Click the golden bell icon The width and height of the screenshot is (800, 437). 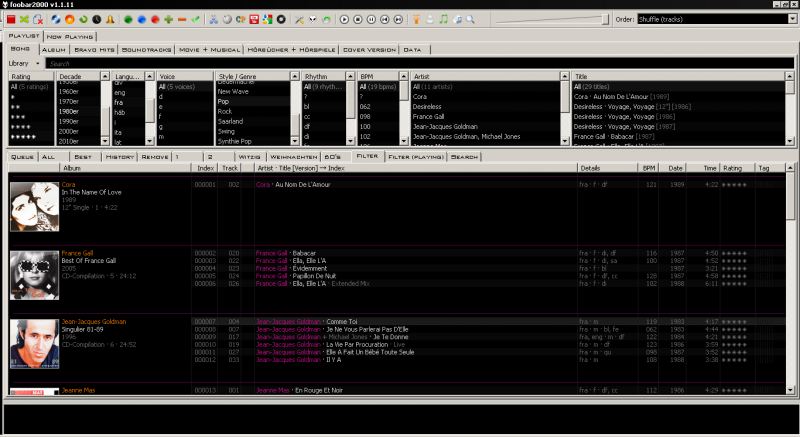(110, 19)
